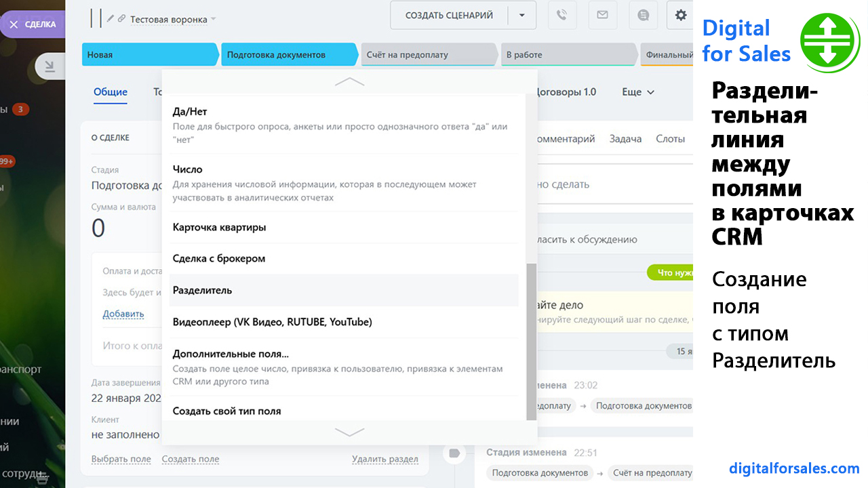Viewport: 868px width, 488px height.
Task: Select the В работе stage
Action: coord(568,55)
